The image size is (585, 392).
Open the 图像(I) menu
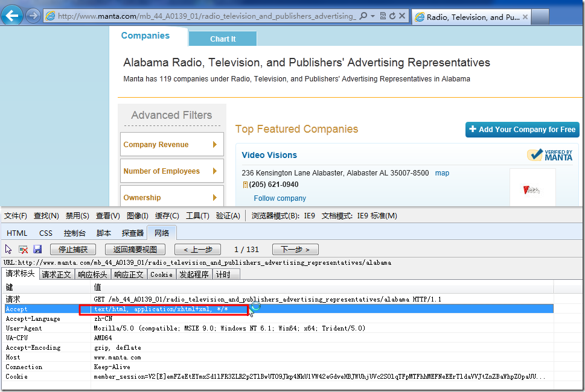coord(137,216)
